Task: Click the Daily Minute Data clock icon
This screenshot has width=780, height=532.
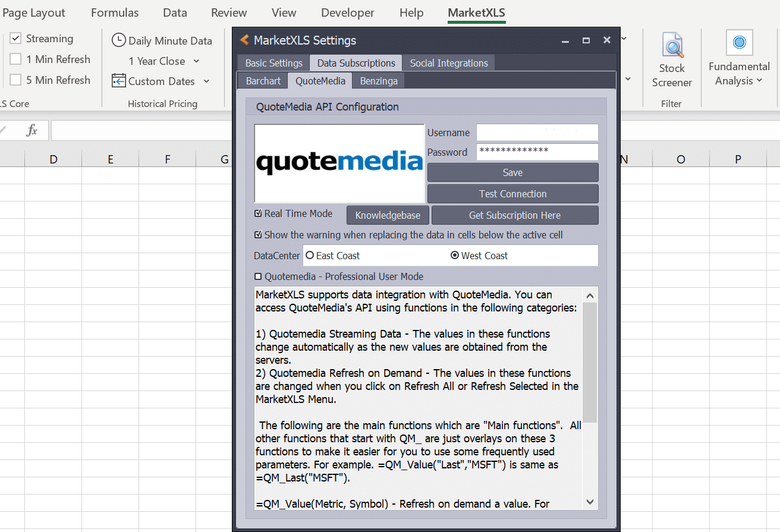Action: (x=119, y=40)
